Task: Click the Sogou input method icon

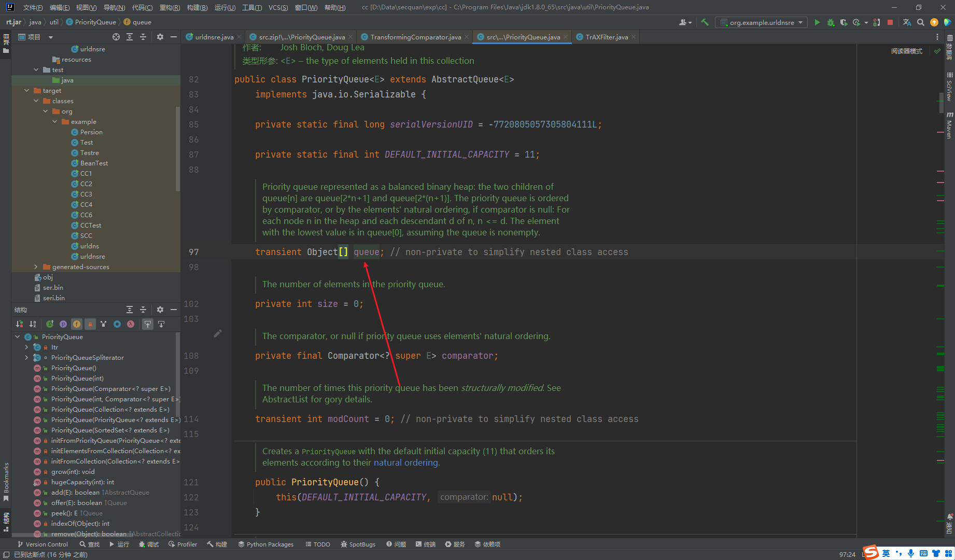Action: [x=870, y=553]
